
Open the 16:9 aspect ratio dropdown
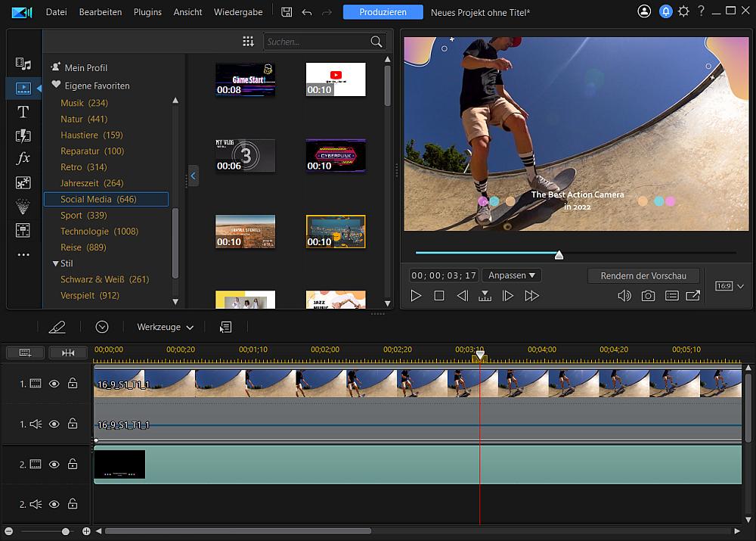coord(729,286)
